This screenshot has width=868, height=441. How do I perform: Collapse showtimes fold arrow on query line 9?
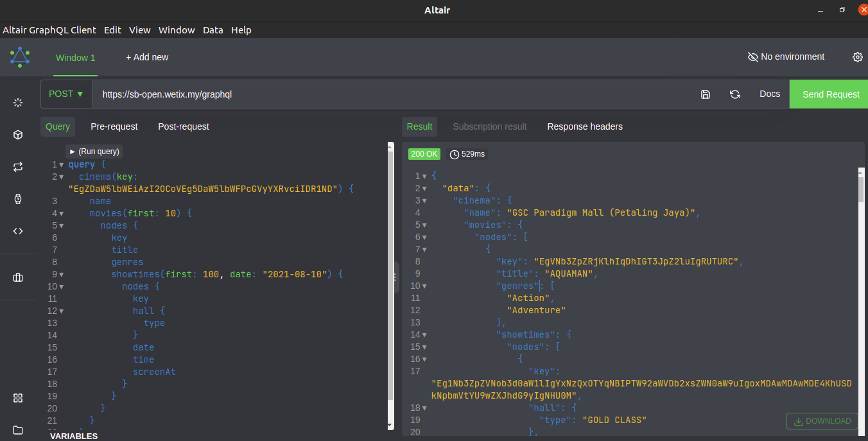pos(62,275)
